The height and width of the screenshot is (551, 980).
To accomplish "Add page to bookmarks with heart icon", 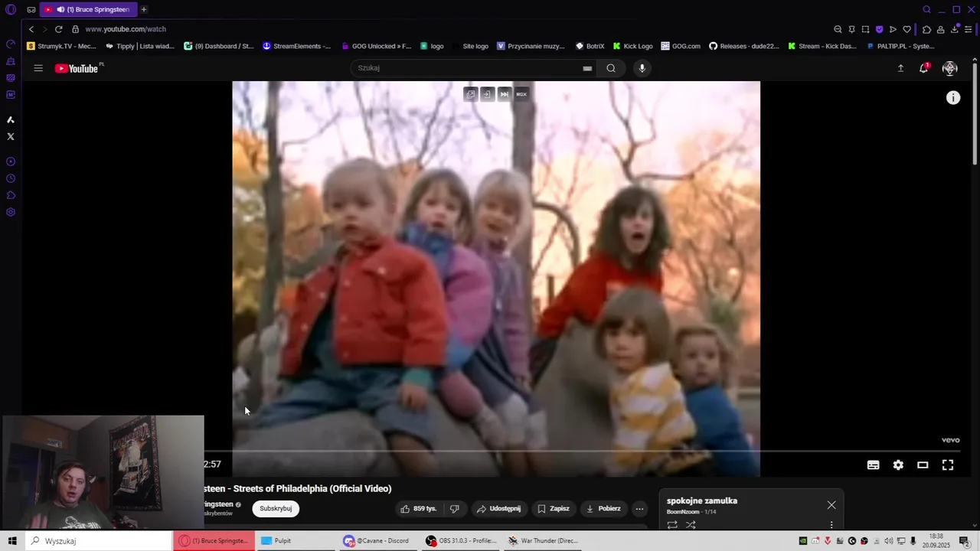I will point(906,29).
